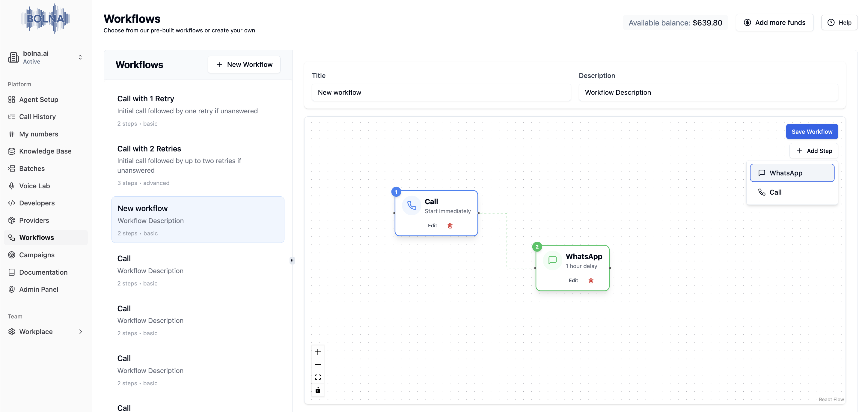Screen dimensions: 868x412
Task: Click the WhatsApp node message icon
Action: coord(552,260)
